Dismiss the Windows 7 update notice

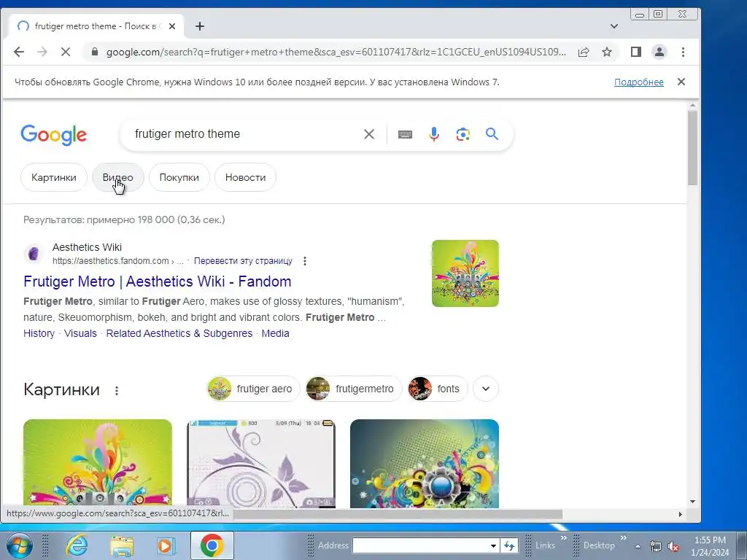point(681,82)
